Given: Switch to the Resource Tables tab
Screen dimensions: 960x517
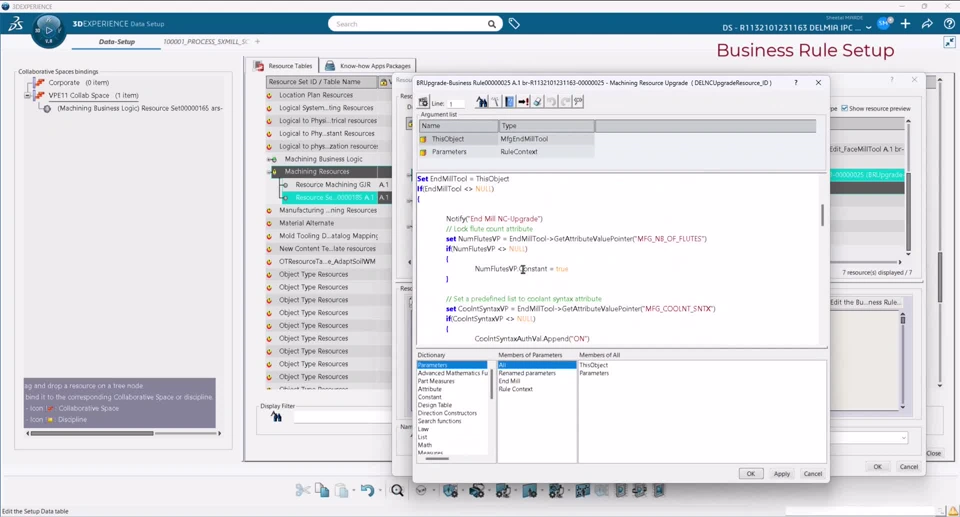Looking at the screenshot, I should coord(283,66).
